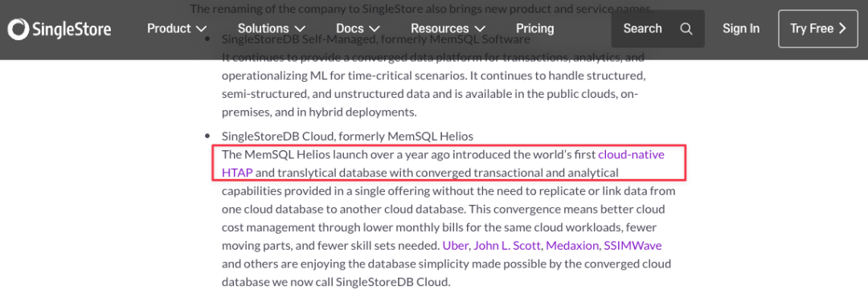Click the Try Free button
The width and height of the screenshot is (868, 302).
pyautogui.click(x=817, y=29)
